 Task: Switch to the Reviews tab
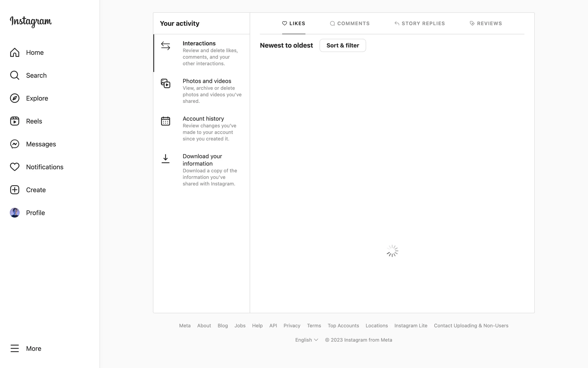(x=486, y=23)
